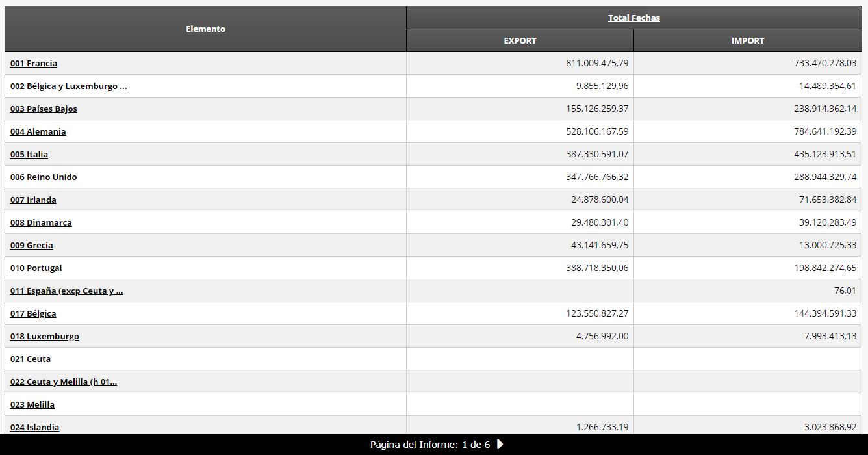Open 002 Bélgica y Luxemburgo link
The image size is (868, 455).
pos(68,86)
